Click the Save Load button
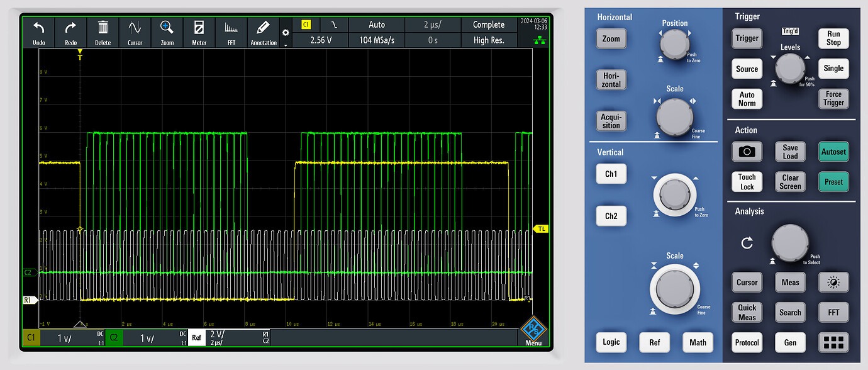This screenshot has width=868, height=370. tap(790, 152)
